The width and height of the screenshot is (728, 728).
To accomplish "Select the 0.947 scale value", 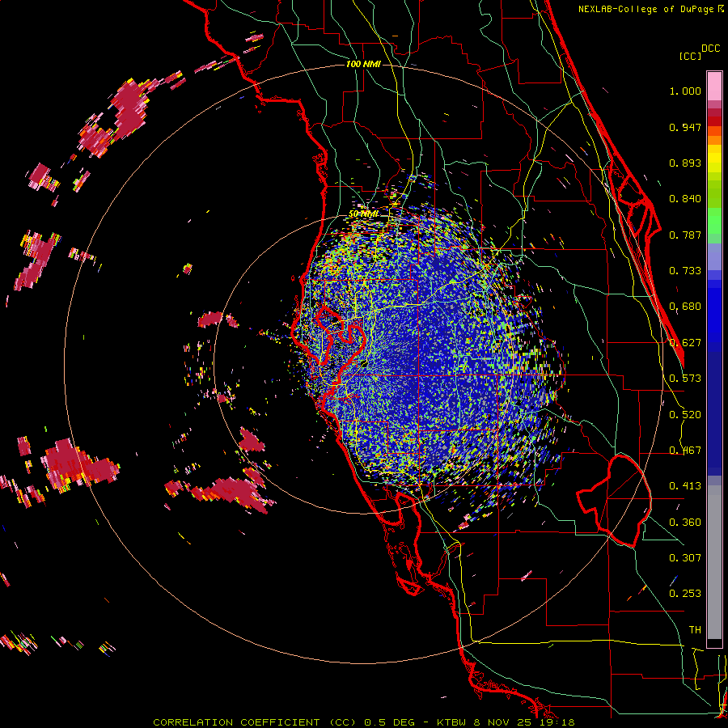I will pyautogui.click(x=685, y=127).
